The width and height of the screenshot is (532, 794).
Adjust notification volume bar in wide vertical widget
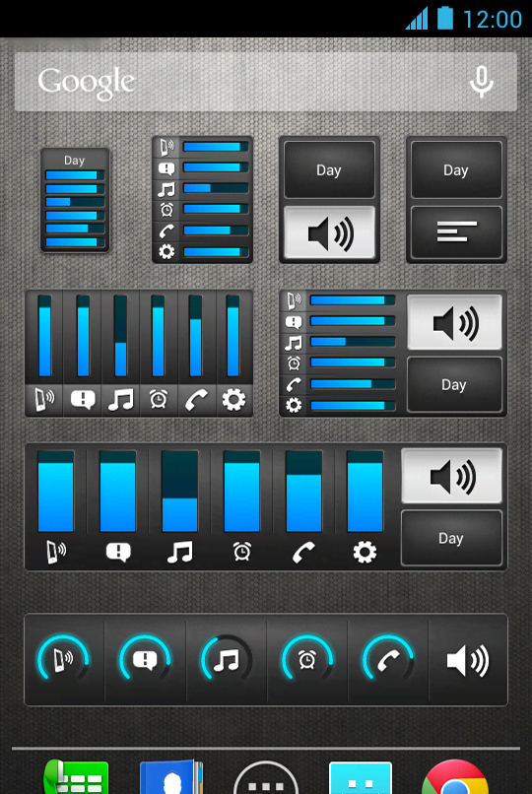[x=118, y=492]
